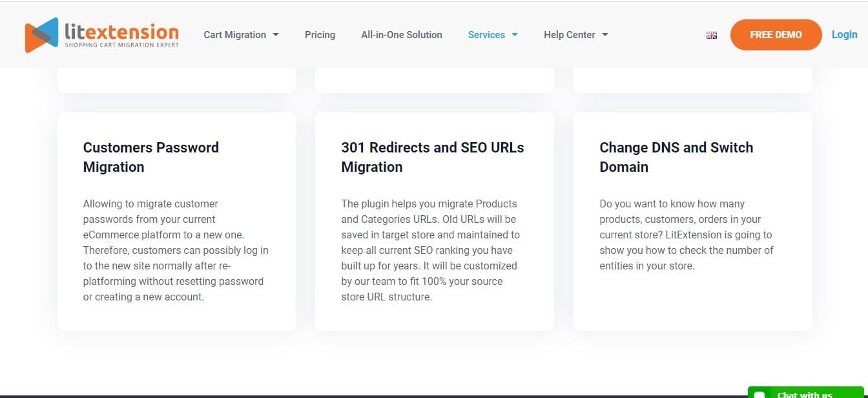Viewport: 868px width, 398px height.
Task: Open the All-in-One Solution menu item
Action: click(401, 35)
